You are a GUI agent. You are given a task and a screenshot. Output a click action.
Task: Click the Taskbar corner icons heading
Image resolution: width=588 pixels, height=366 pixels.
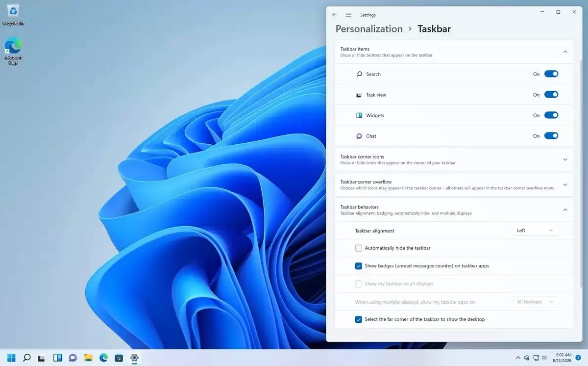362,157
